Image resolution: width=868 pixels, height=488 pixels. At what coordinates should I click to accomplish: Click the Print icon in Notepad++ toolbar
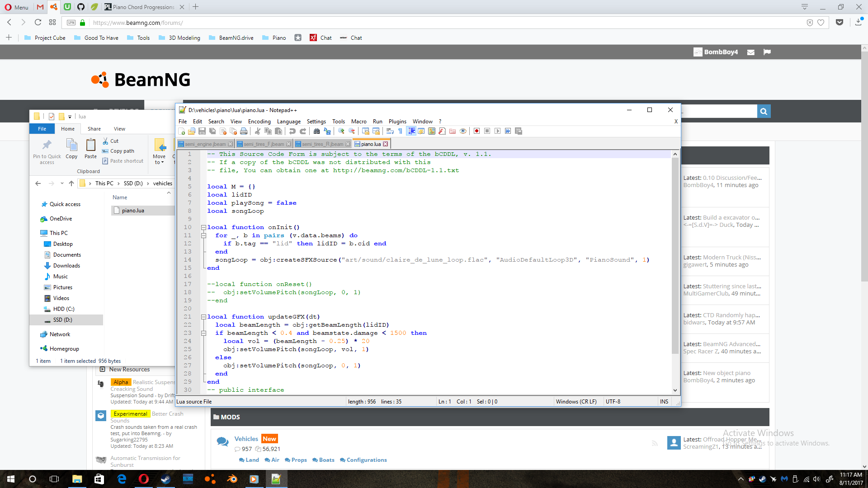click(244, 131)
